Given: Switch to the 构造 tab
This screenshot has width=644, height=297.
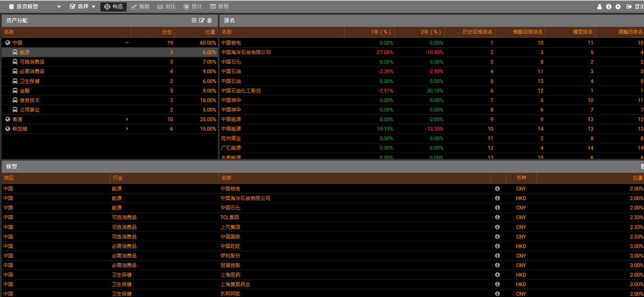Looking at the screenshot, I should [x=114, y=6].
